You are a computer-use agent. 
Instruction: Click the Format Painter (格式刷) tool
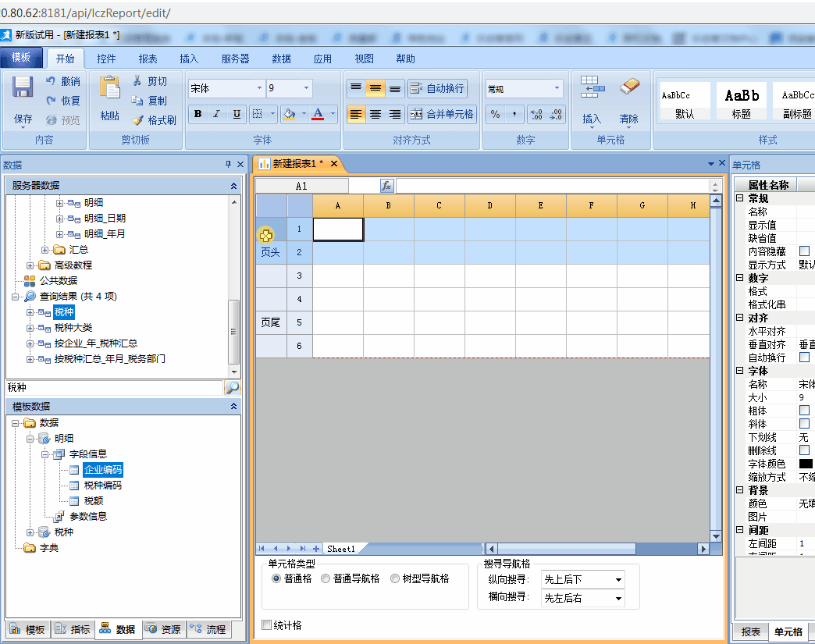click(155, 120)
